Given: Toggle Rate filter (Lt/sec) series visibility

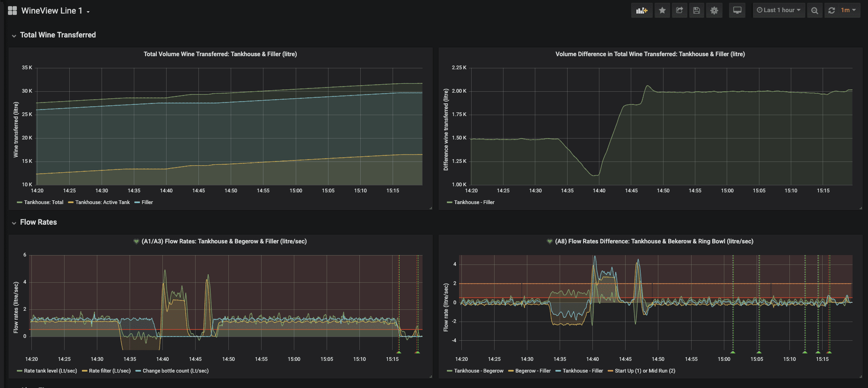Looking at the screenshot, I should [109, 371].
